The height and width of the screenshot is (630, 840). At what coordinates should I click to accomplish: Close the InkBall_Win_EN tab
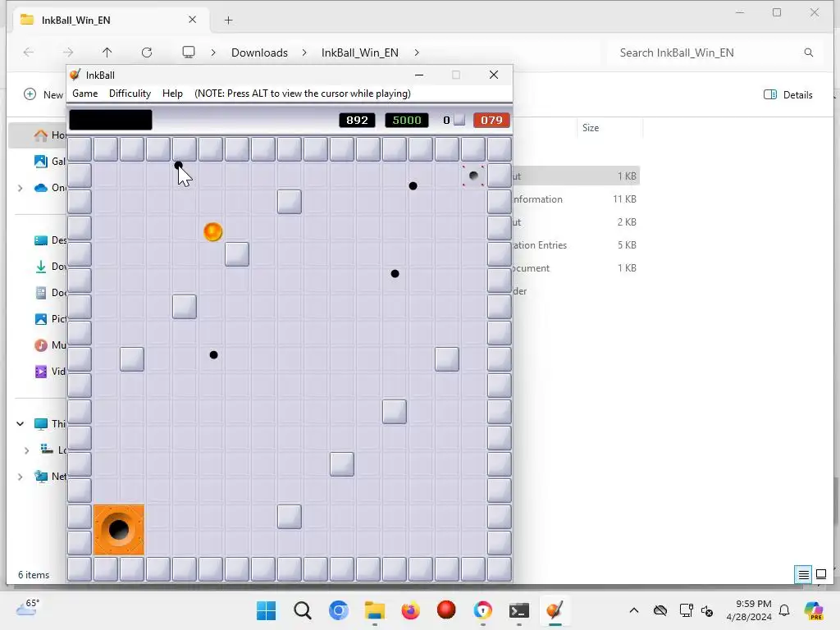coord(192,20)
